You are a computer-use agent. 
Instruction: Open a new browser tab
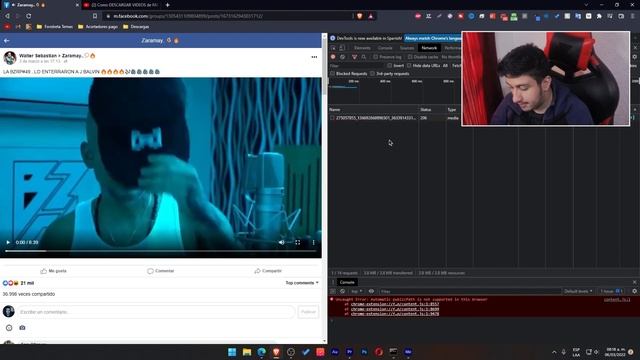point(167,5)
